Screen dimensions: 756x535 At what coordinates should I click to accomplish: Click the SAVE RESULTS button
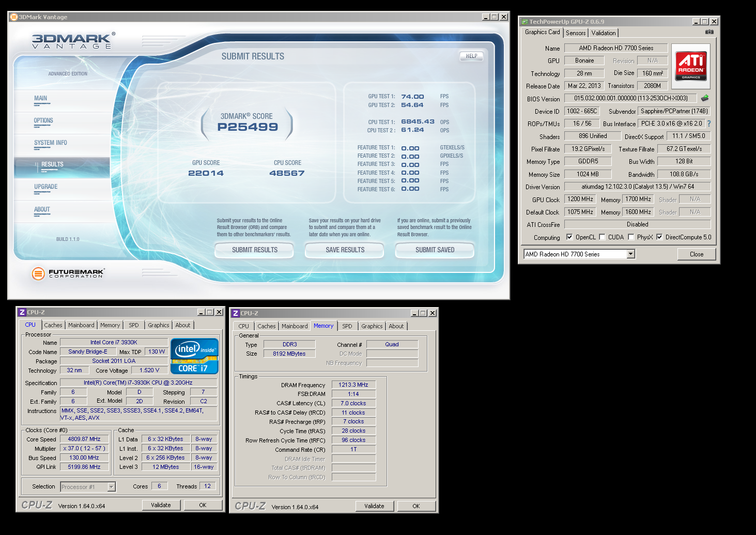click(345, 250)
